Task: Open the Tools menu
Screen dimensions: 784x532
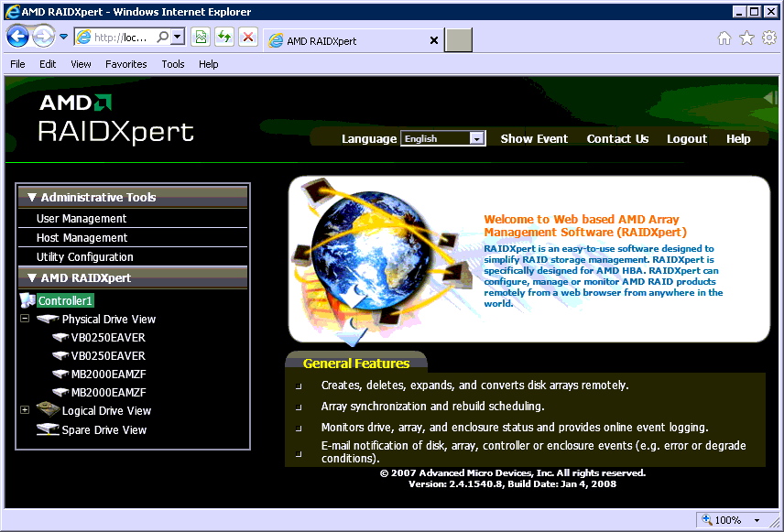Action: pos(173,64)
